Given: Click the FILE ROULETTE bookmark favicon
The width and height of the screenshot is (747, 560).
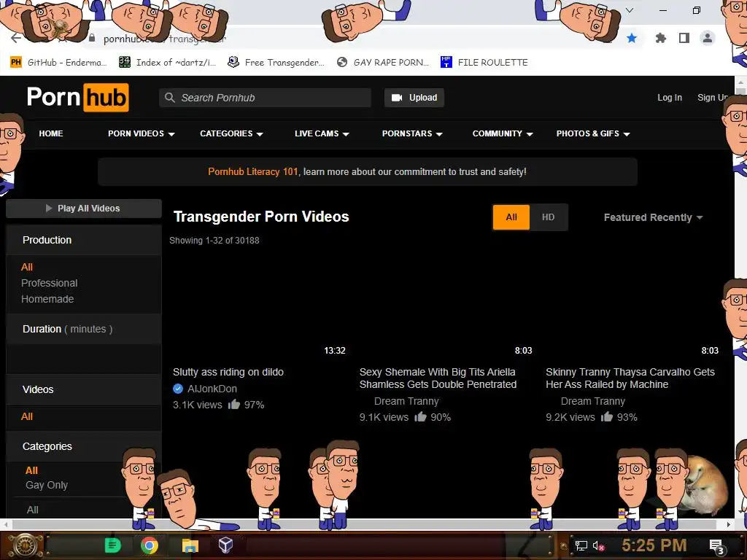Looking at the screenshot, I should 446,62.
